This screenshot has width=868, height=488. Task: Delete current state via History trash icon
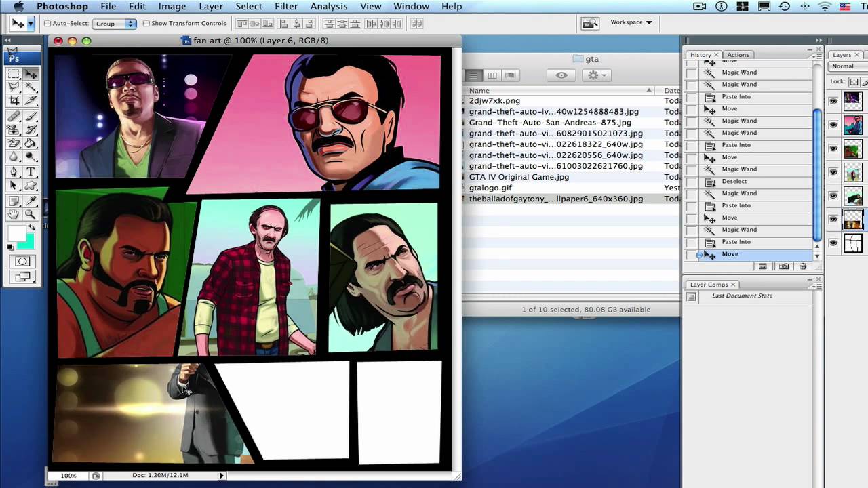pos(803,267)
